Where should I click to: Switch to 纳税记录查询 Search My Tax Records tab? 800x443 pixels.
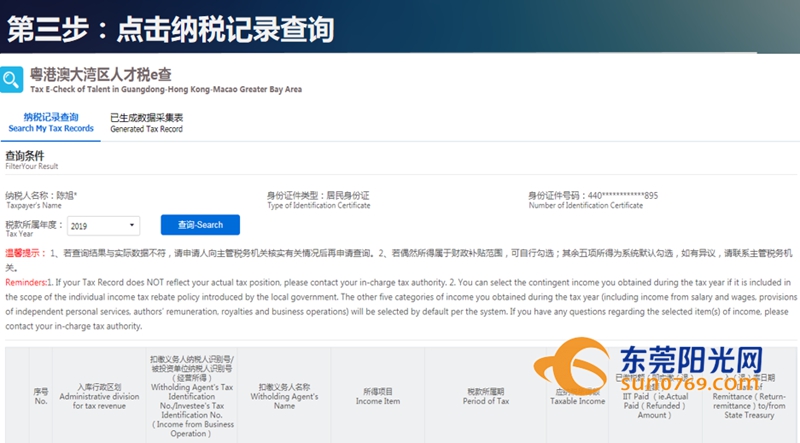coord(50,122)
